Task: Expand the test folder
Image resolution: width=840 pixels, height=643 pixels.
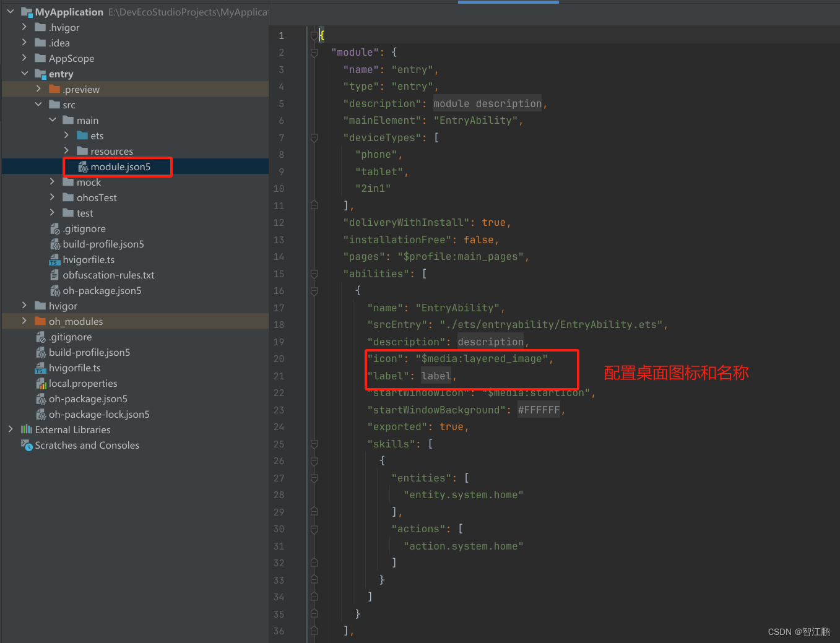Action: tap(53, 212)
